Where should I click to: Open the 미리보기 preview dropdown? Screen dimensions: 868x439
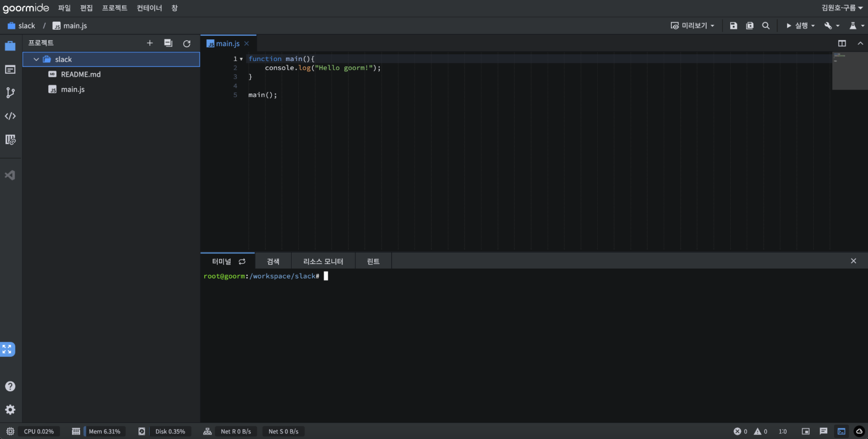click(693, 26)
